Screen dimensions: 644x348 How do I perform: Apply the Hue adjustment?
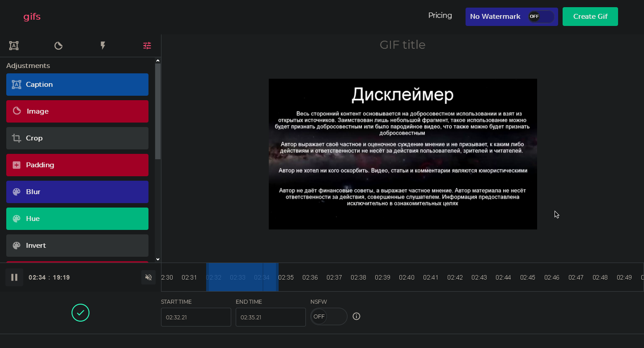(77, 219)
